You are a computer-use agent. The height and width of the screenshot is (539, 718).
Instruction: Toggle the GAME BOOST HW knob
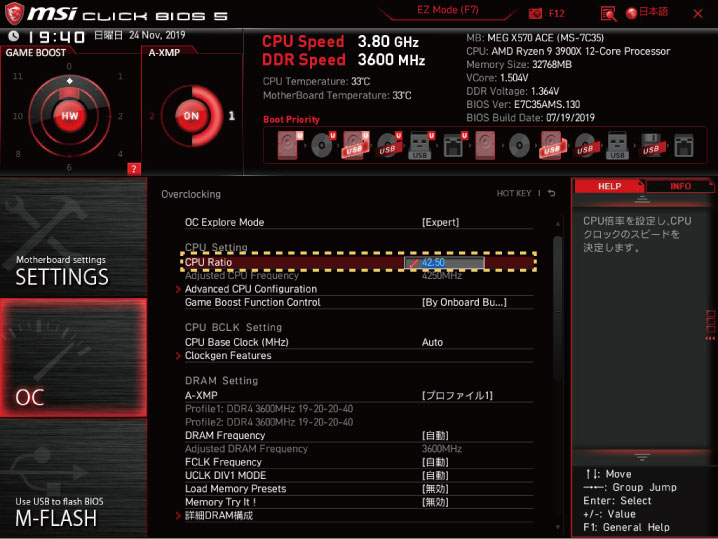[x=70, y=116]
